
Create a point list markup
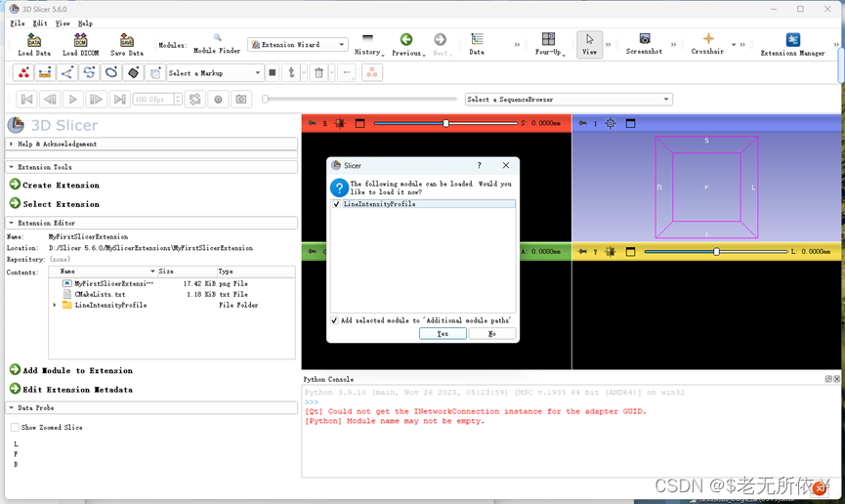[x=23, y=73]
